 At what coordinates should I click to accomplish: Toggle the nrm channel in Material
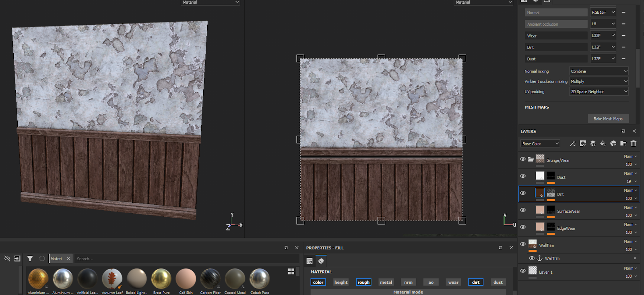click(408, 282)
